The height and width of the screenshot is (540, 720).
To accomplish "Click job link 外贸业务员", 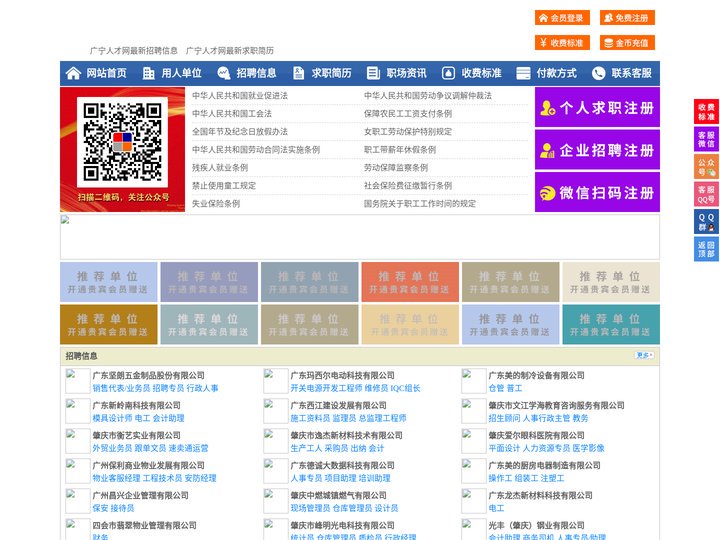I will (112, 448).
